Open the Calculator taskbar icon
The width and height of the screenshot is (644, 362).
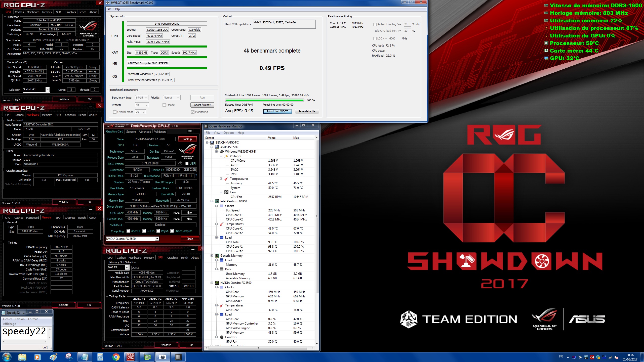(x=100, y=357)
